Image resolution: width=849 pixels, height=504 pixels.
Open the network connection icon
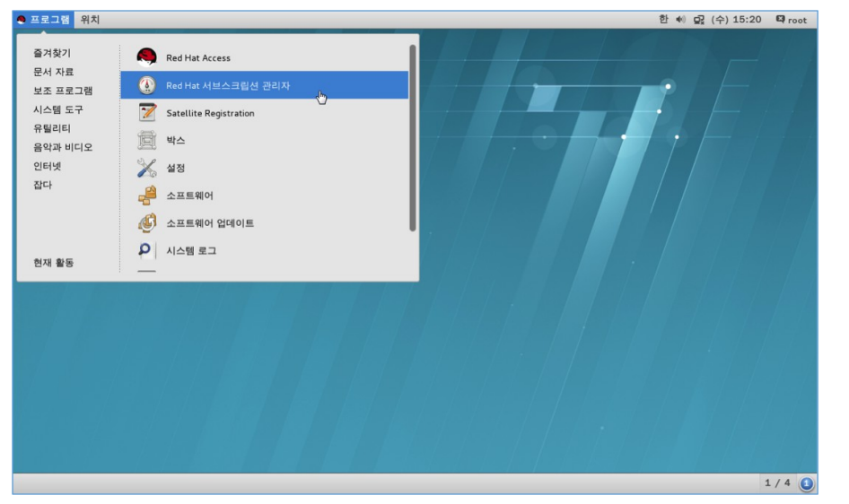pos(699,20)
